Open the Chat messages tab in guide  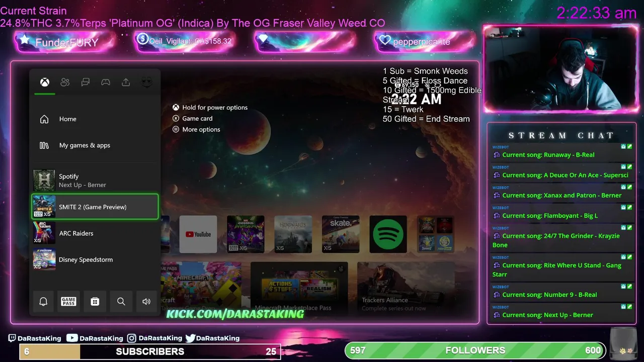point(86,82)
